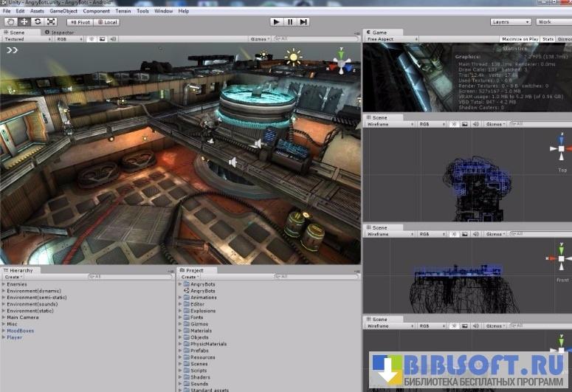This screenshot has height=392, width=572.
Task: Click the Pause button
Action: [x=290, y=22]
